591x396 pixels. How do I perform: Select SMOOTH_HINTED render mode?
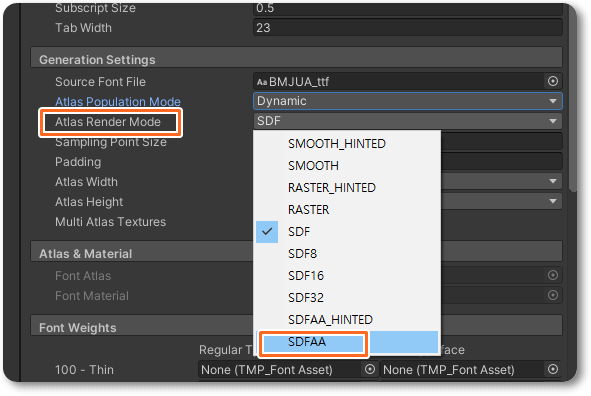pyautogui.click(x=347, y=144)
